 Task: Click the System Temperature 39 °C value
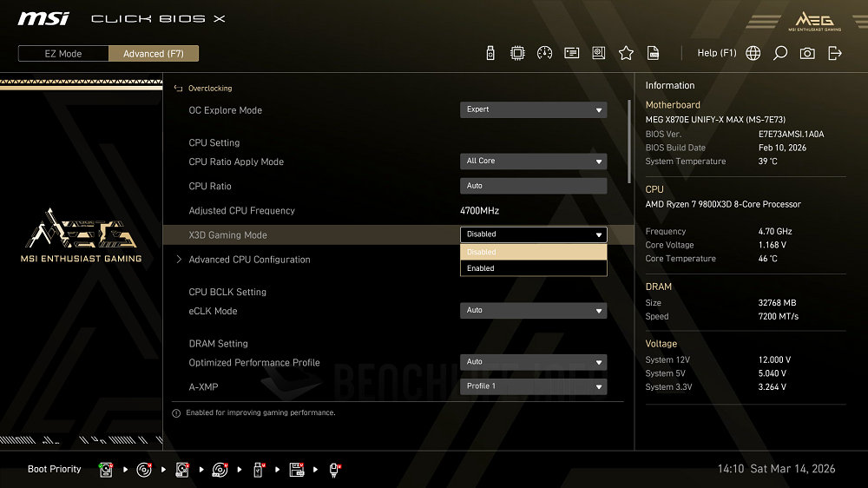tap(768, 162)
